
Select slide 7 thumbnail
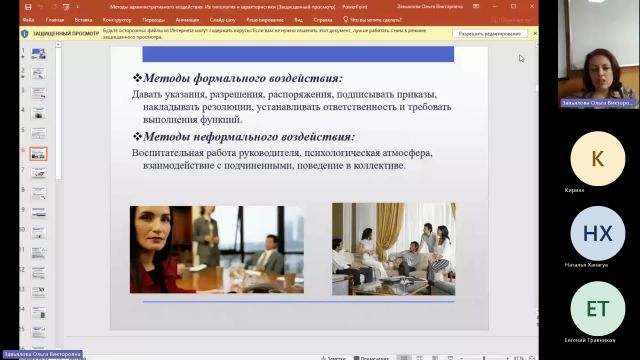(x=38, y=173)
